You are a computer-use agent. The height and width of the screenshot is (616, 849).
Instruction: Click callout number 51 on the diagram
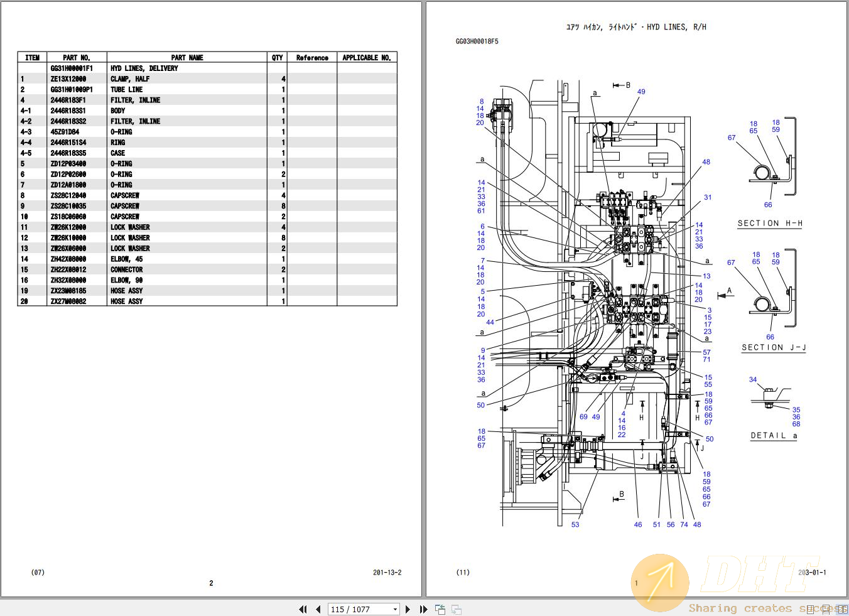[x=657, y=525]
